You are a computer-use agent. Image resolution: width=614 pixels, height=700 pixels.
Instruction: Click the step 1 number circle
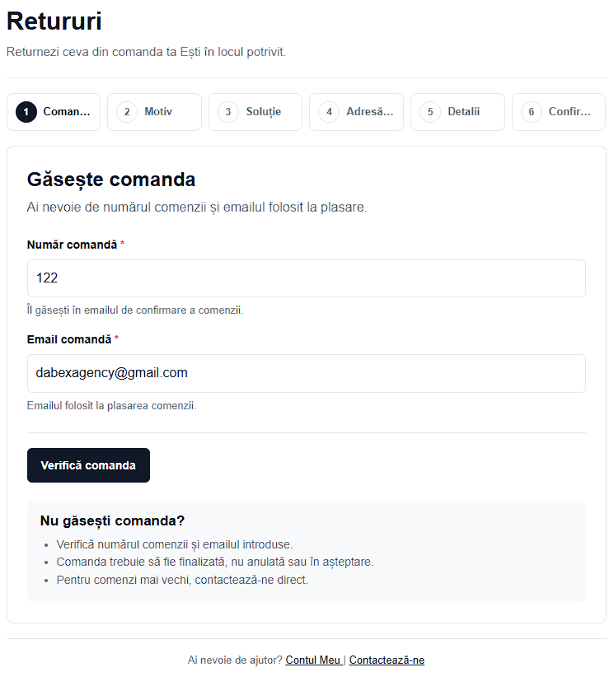click(x=26, y=112)
